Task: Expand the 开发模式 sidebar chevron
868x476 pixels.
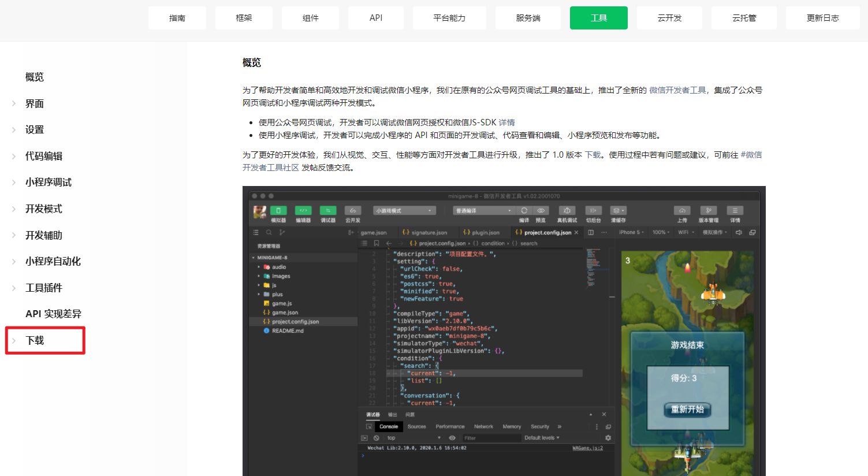Action: [13, 209]
